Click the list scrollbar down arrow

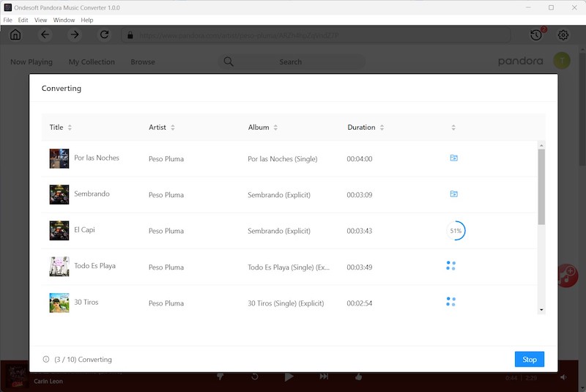(x=541, y=310)
